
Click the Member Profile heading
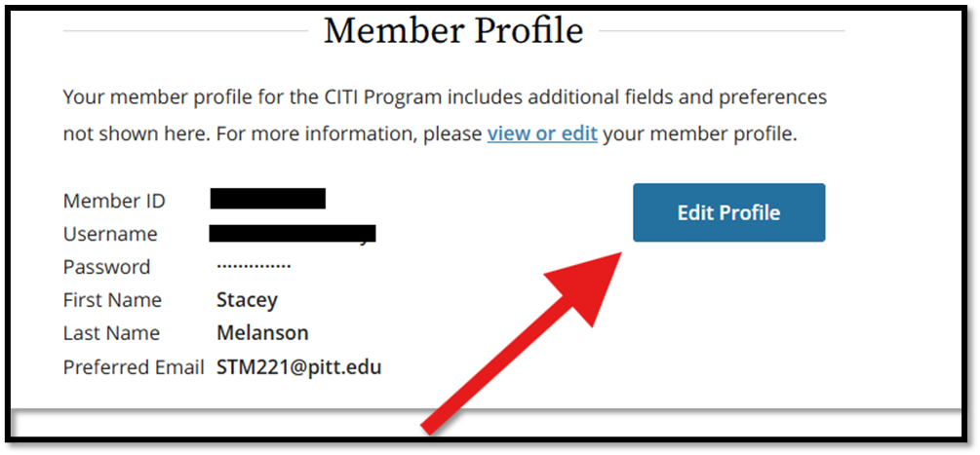[453, 31]
